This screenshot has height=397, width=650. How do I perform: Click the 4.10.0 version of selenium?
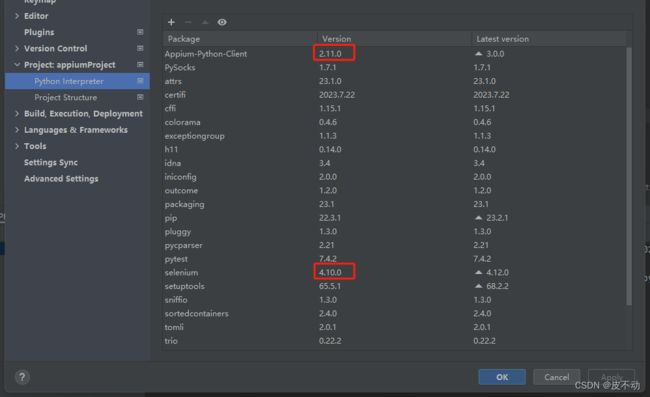pos(330,272)
